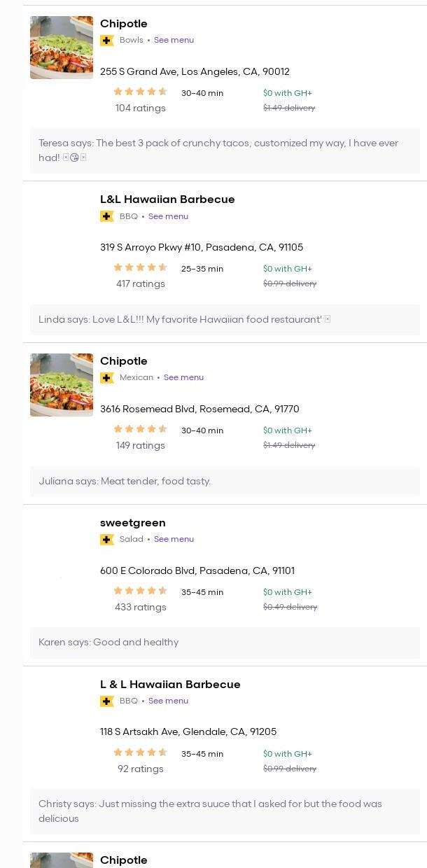Viewport: 427px width, 868px height.
Task: Click star rating of Chipotle on Grand Ave
Action: click(x=140, y=92)
